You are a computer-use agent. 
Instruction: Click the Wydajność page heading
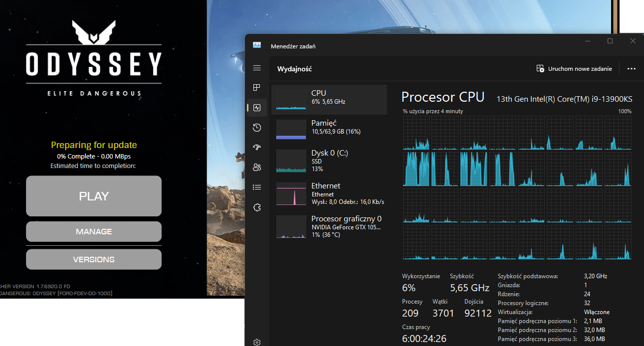click(295, 69)
